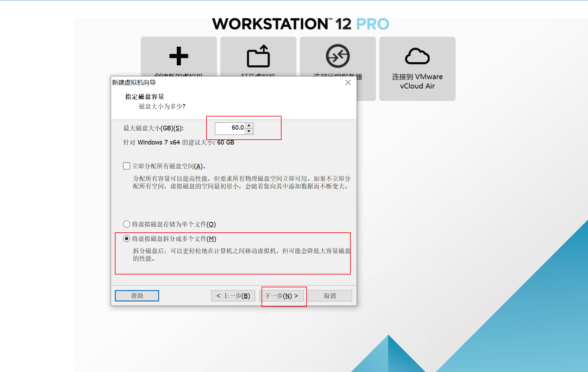Click the 指定磁盘容量 heading
Viewport: 588px width, 372px height.
click(x=145, y=97)
